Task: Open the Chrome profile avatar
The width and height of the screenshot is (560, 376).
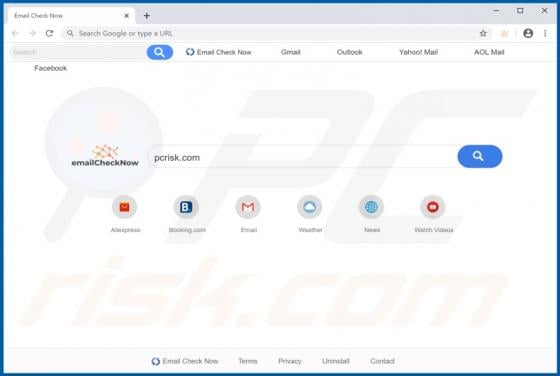Action: tap(528, 33)
